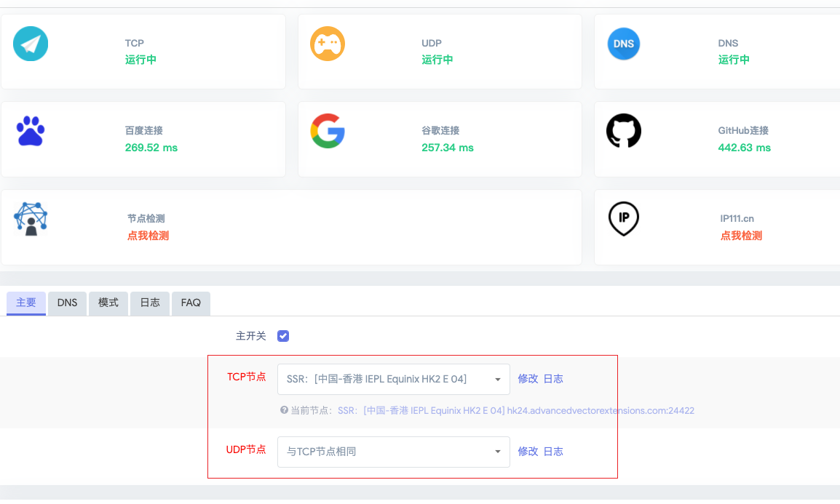Screen dimensions: 840x504
Task: Click the Google G logo icon
Action: click(328, 131)
